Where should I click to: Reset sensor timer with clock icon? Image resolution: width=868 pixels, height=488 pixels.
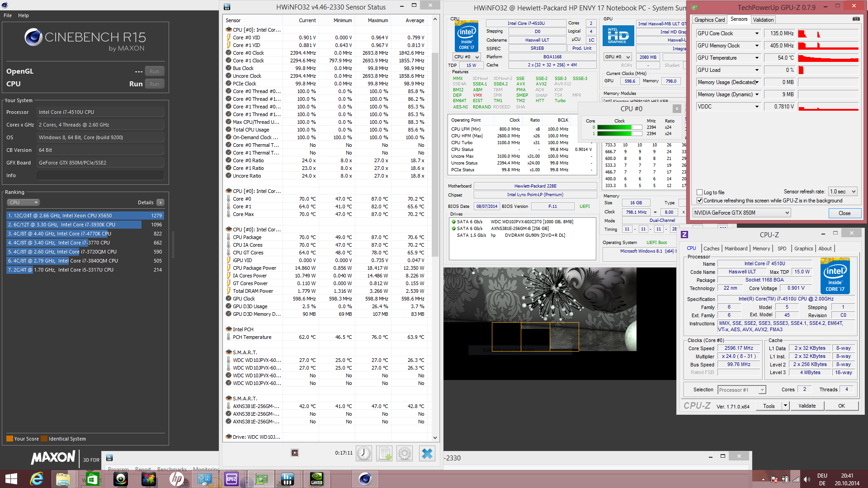[364, 453]
